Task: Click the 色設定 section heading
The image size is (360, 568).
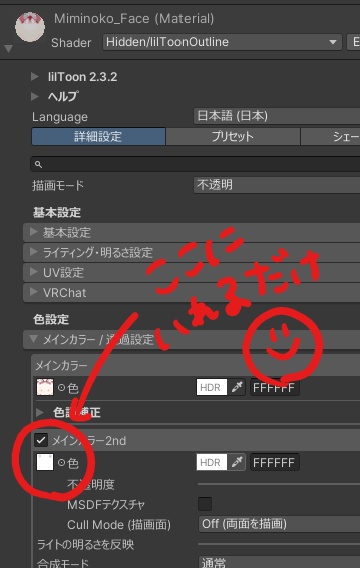Action: tap(51, 319)
